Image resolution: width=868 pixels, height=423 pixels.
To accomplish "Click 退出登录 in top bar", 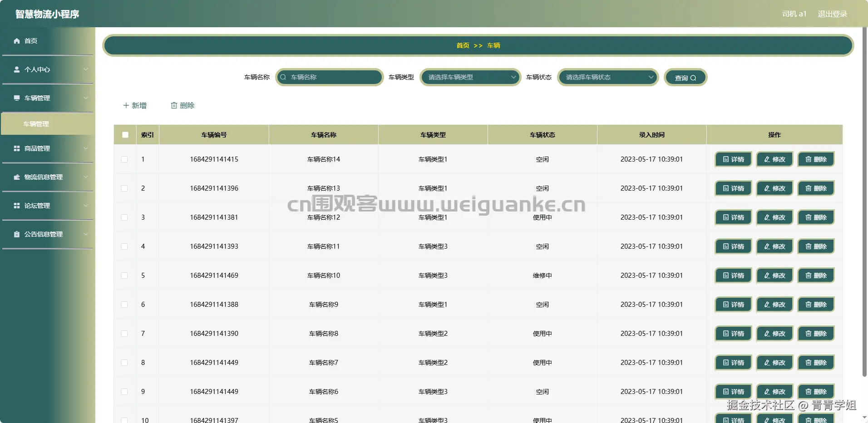I will tap(832, 14).
